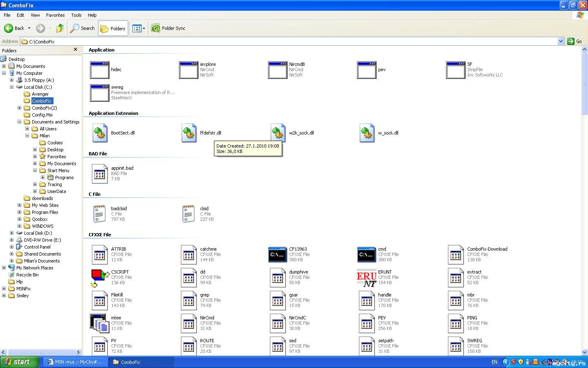Select the ERUNT file icon

click(x=366, y=278)
